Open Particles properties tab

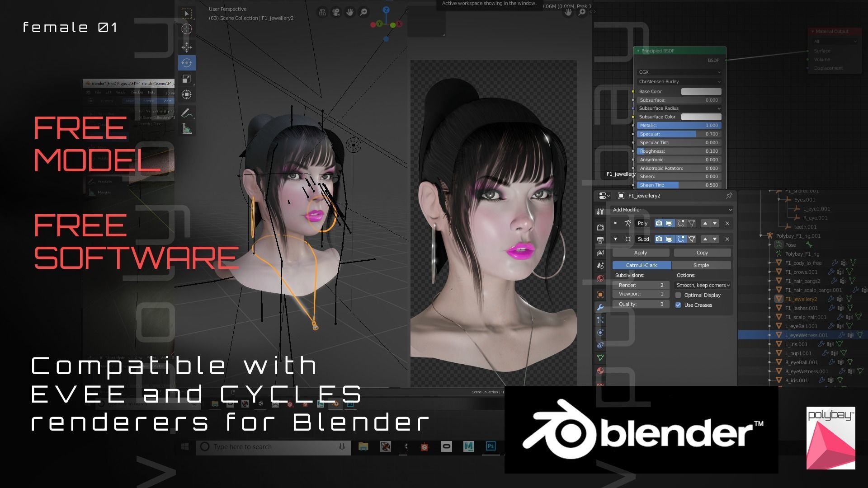[x=600, y=320]
